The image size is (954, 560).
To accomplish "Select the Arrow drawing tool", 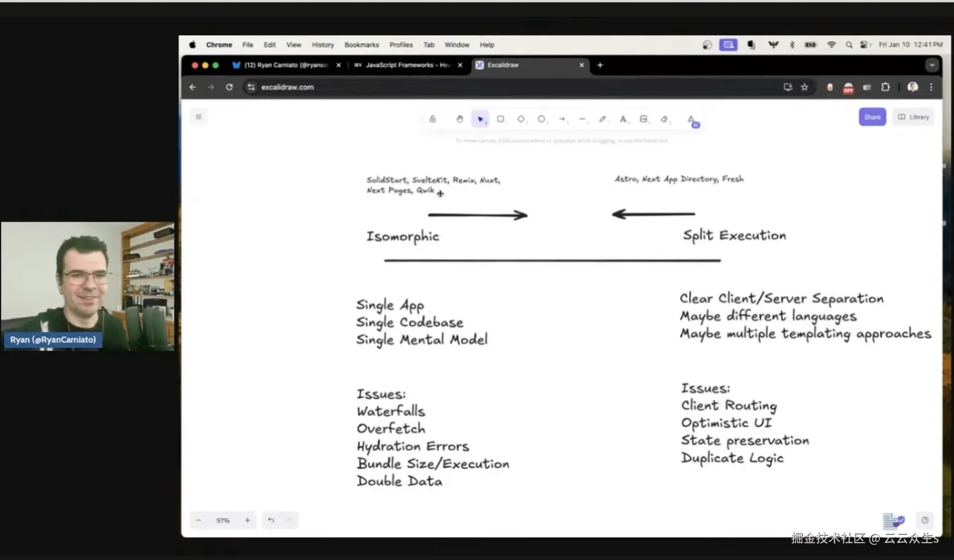I will pyautogui.click(x=562, y=119).
